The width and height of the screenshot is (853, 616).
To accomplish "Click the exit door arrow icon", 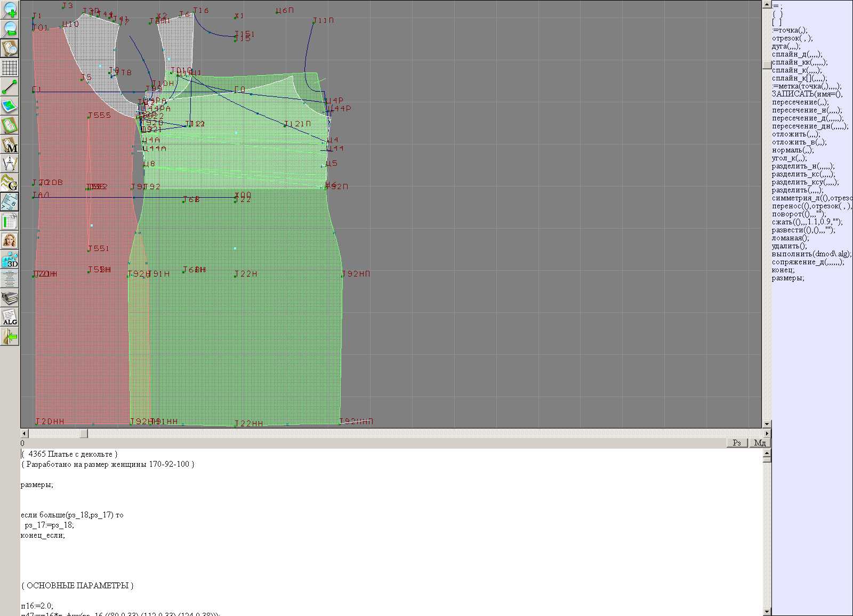I will click(x=10, y=336).
